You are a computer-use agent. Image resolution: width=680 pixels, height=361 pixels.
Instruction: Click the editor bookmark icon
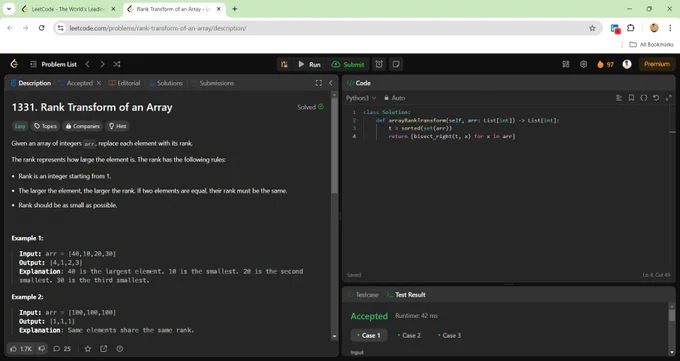coord(631,98)
